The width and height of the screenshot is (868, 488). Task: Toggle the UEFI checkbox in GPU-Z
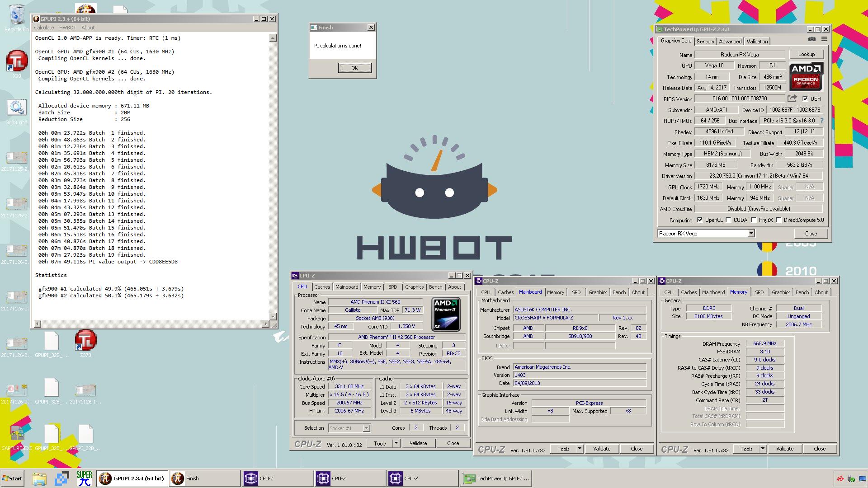click(x=805, y=99)
